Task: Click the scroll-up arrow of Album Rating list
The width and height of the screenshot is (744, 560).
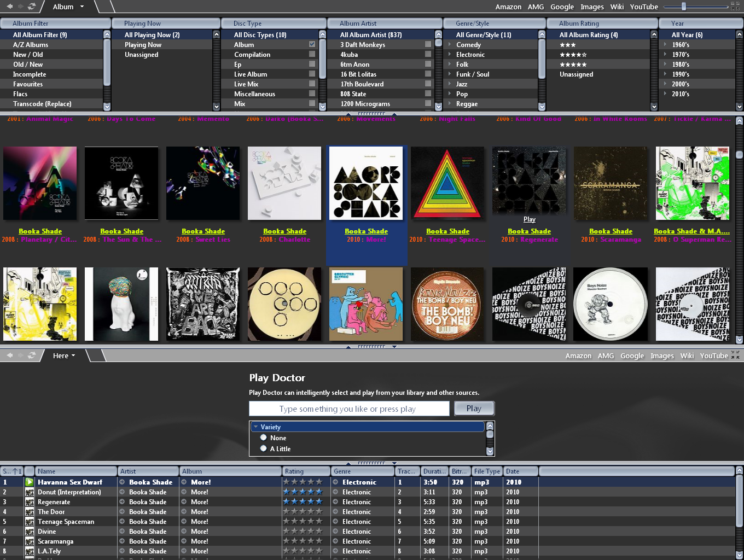Action: 654,34
